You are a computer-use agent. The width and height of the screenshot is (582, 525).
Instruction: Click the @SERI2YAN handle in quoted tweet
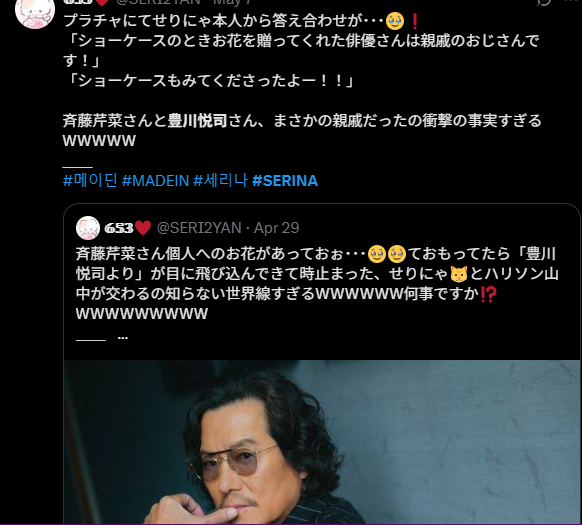pos(199,228)
